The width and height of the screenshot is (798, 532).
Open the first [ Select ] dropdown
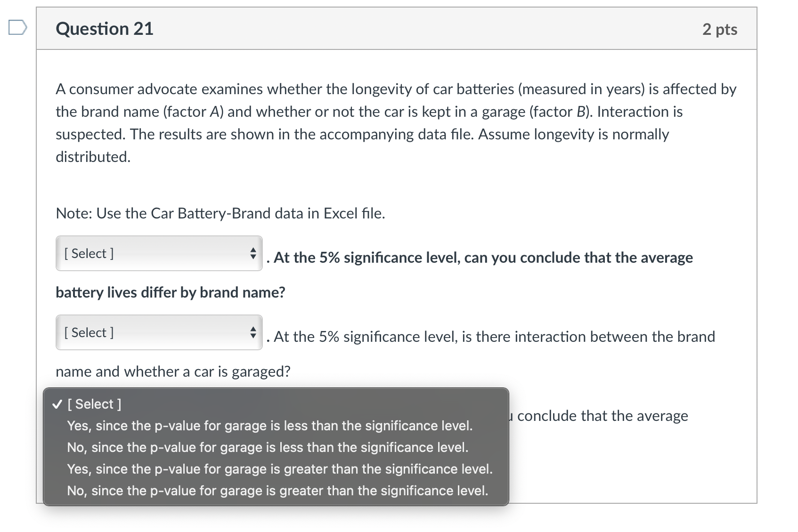(x=159, y=253)
